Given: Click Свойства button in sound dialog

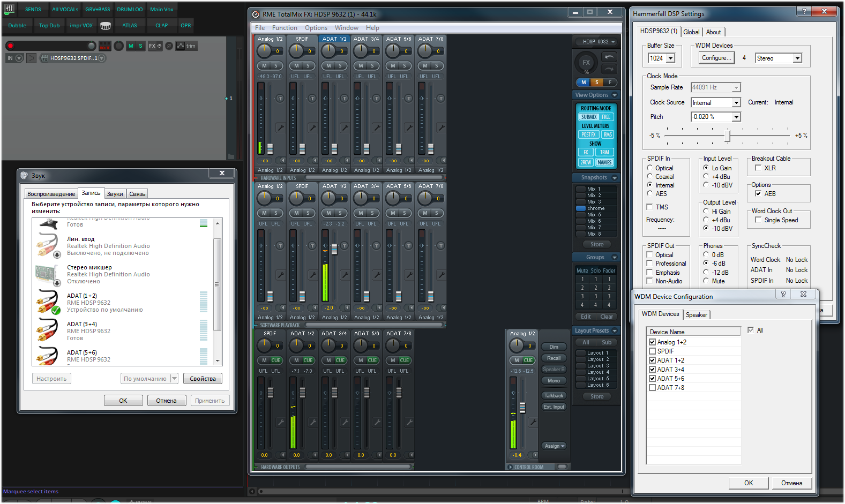Looking at the screenshot, I should [203, 379].
